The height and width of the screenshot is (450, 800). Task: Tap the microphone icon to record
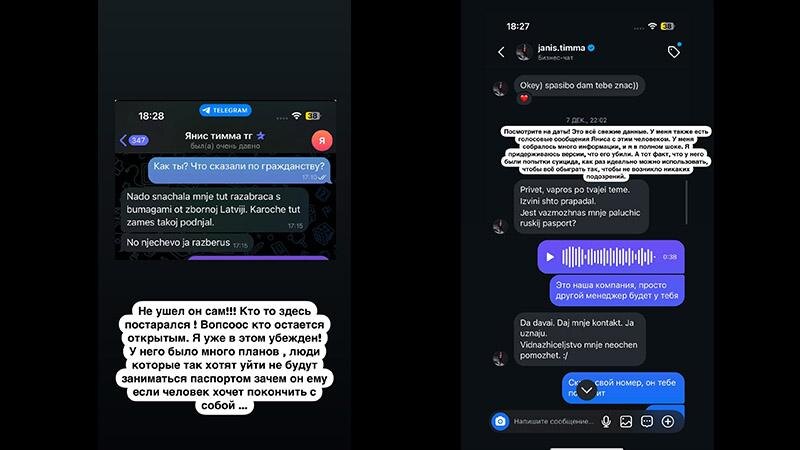tap(606, 421)
